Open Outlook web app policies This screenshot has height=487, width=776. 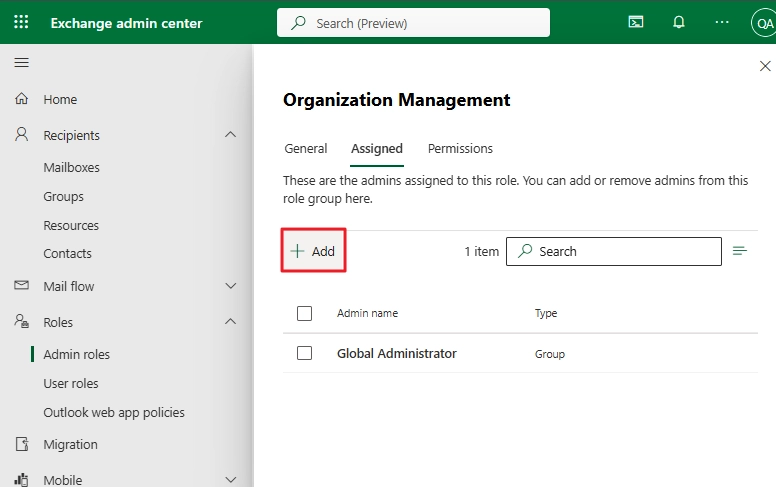click(114, 412)
